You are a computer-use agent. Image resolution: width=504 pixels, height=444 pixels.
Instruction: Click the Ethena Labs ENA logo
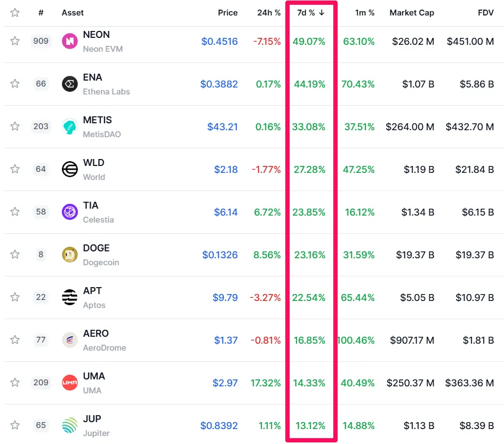click(x=70, y=84)
